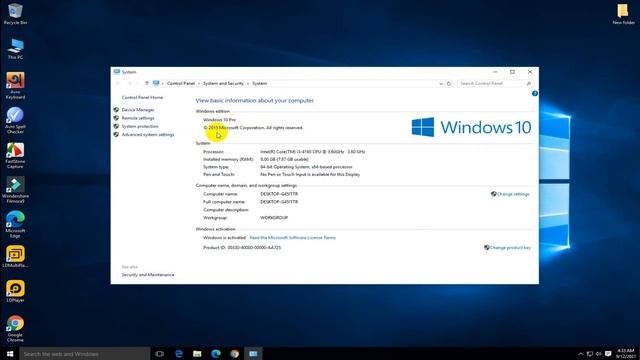
Task: Open the taskbar clock and date
Action: pyautogui.click(x=625, y=353)
